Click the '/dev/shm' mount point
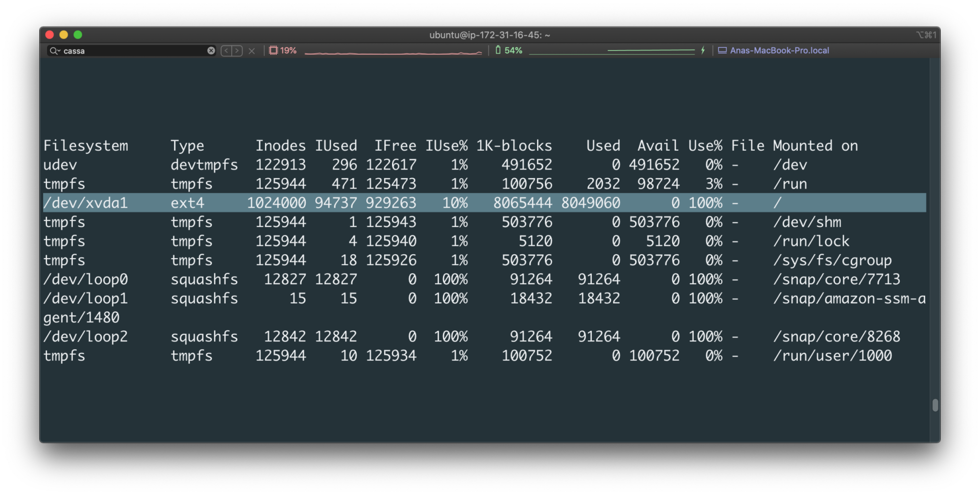This screenshot has width=980, height=495. point(807,222)
